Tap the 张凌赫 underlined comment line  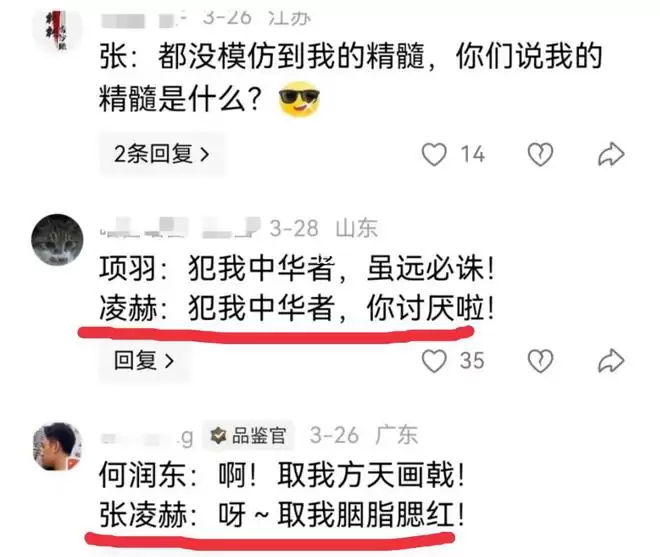click(x=282, y=514)
